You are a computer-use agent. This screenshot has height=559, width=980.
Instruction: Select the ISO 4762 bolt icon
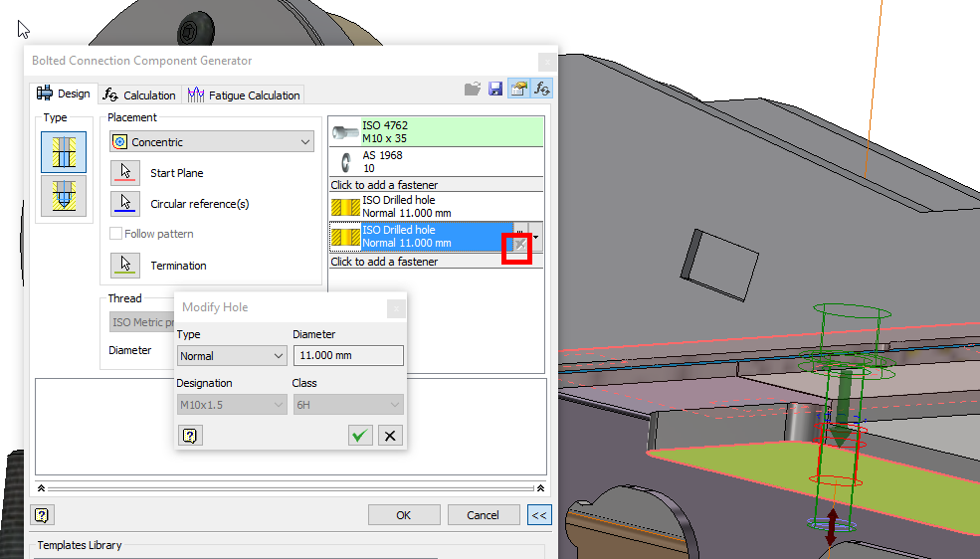coord(345,131)
